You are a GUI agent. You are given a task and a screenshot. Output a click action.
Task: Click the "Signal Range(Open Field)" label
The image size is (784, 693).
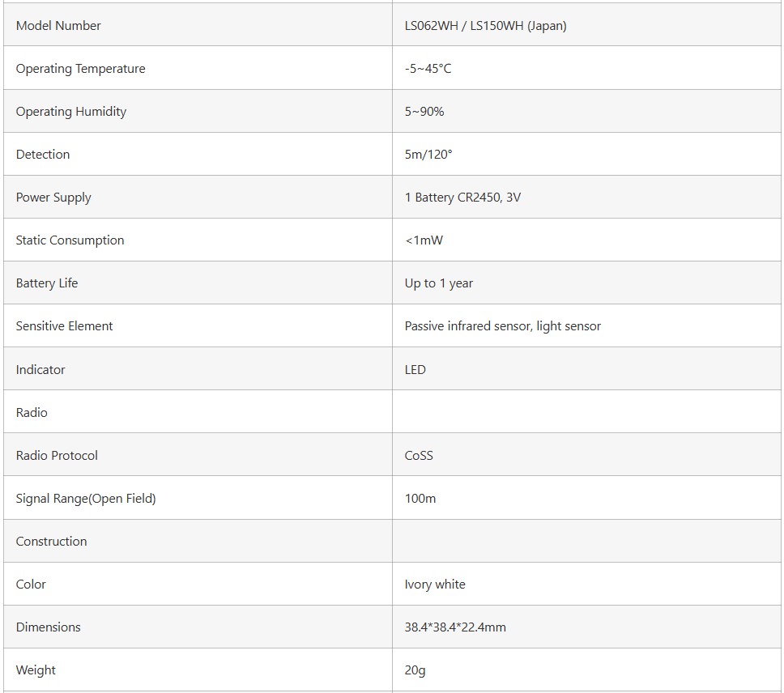[x=86, y=499]
